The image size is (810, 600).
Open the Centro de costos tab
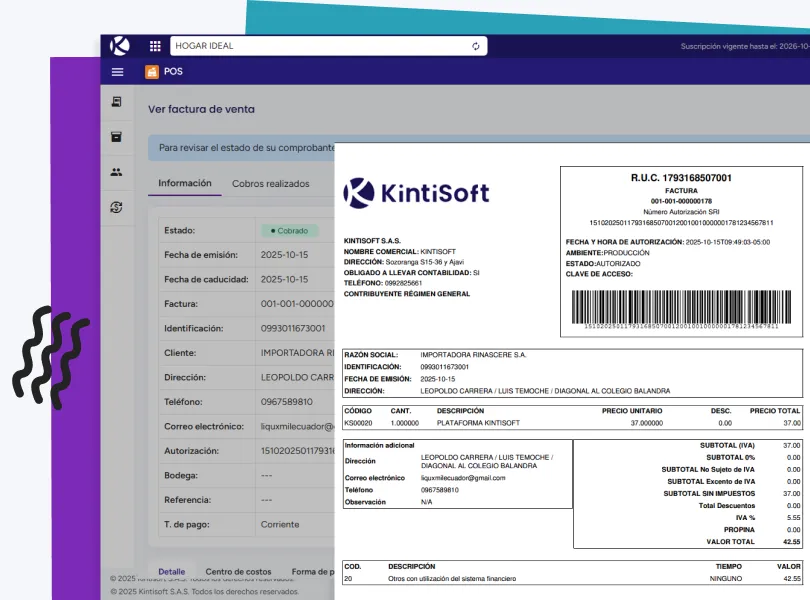click(238, 572)
